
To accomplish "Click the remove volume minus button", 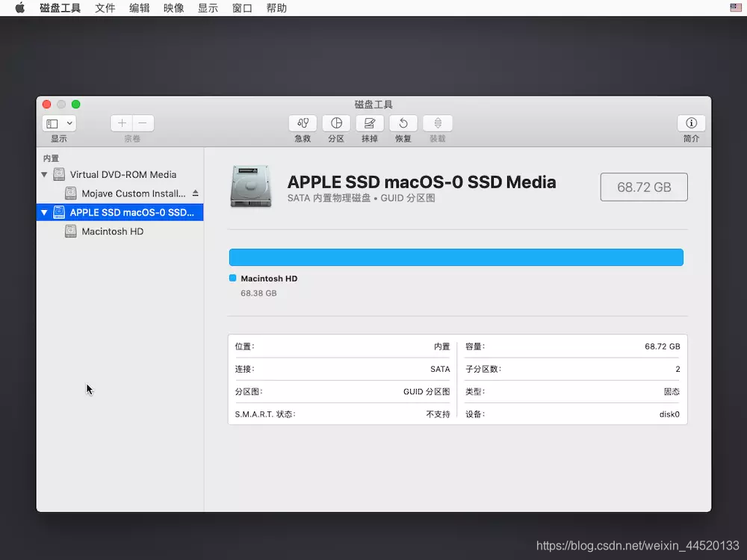I will pos(143,123).
